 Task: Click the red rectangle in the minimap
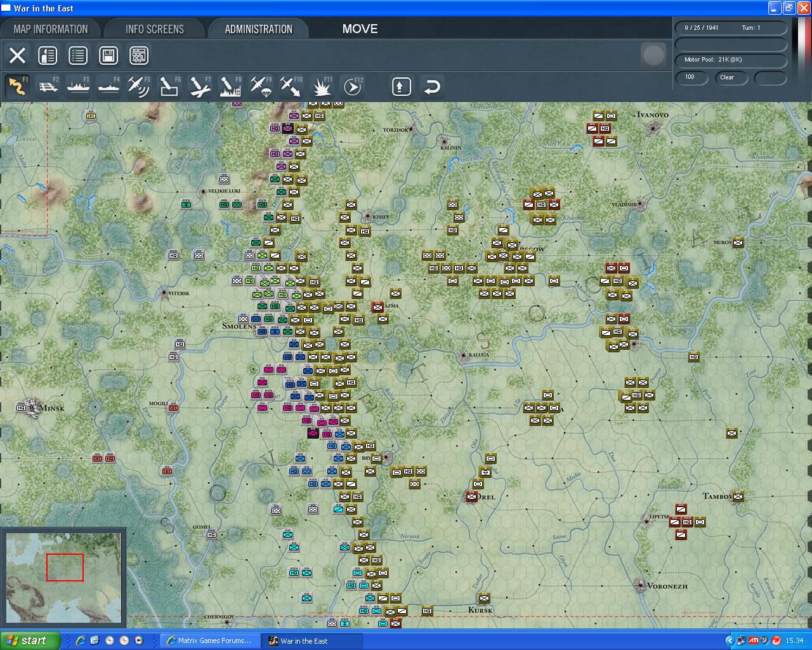pyautogui.click(x=65, y=567)
